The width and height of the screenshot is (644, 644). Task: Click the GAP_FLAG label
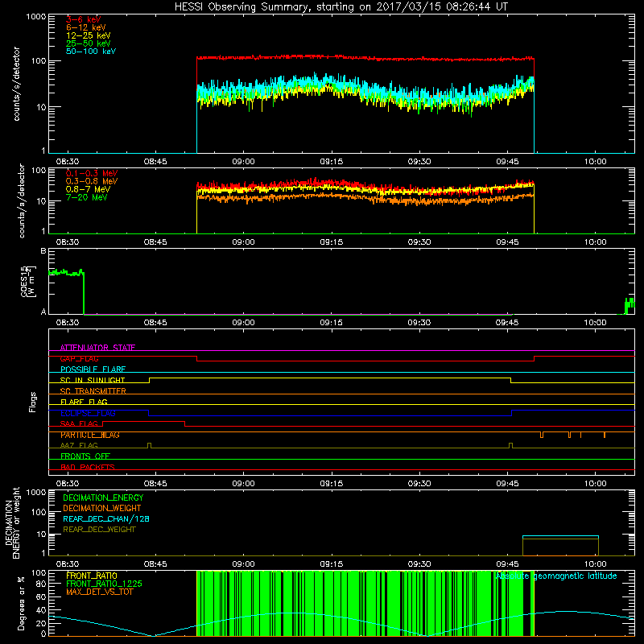79,358
